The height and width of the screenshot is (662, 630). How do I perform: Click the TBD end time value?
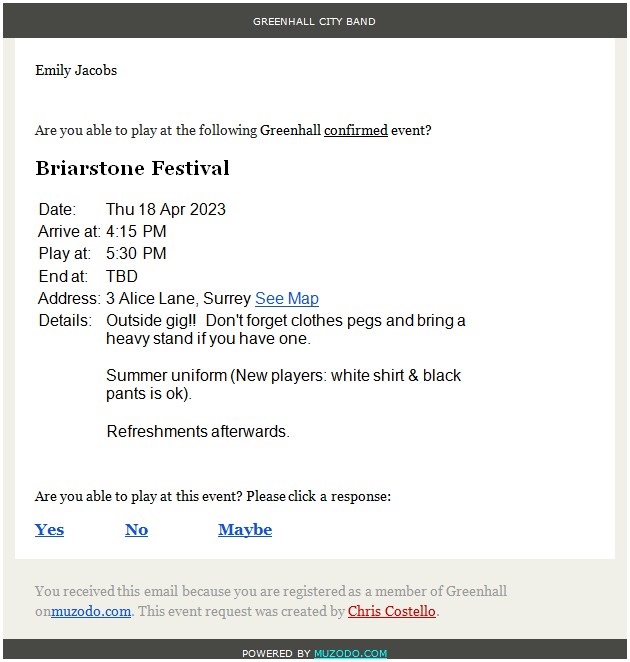tap(122, 276)
